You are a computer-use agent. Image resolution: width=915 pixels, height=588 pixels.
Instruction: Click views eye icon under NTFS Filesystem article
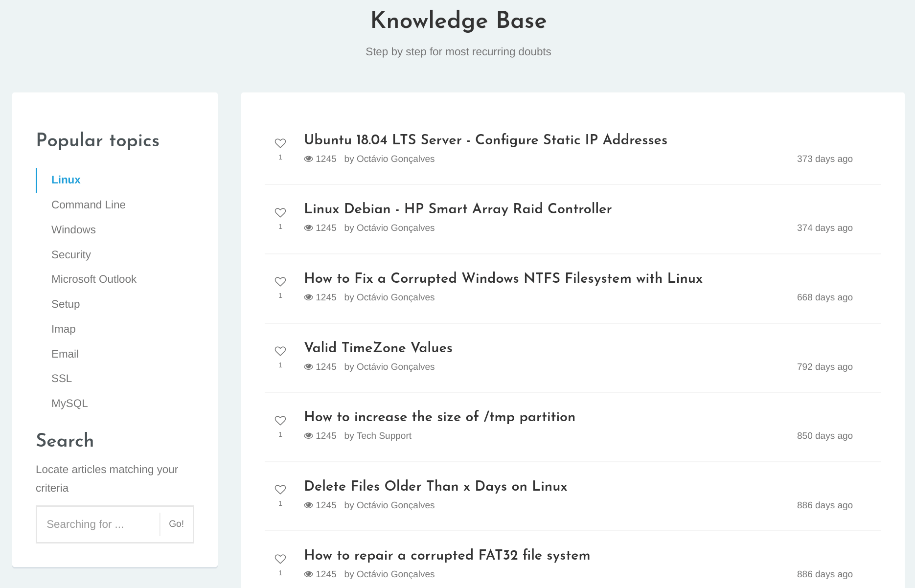(x=308, y=297)
